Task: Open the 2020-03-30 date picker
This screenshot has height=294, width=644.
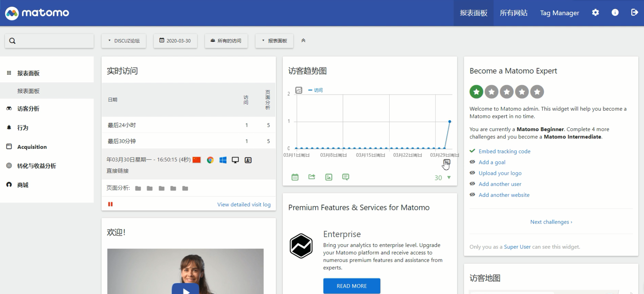Action: point(175,41)
